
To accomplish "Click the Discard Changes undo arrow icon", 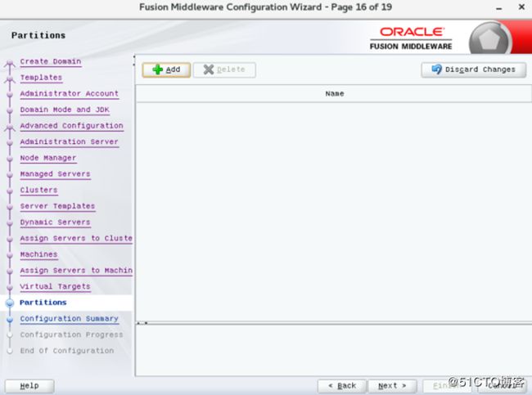I will point(437,70).
